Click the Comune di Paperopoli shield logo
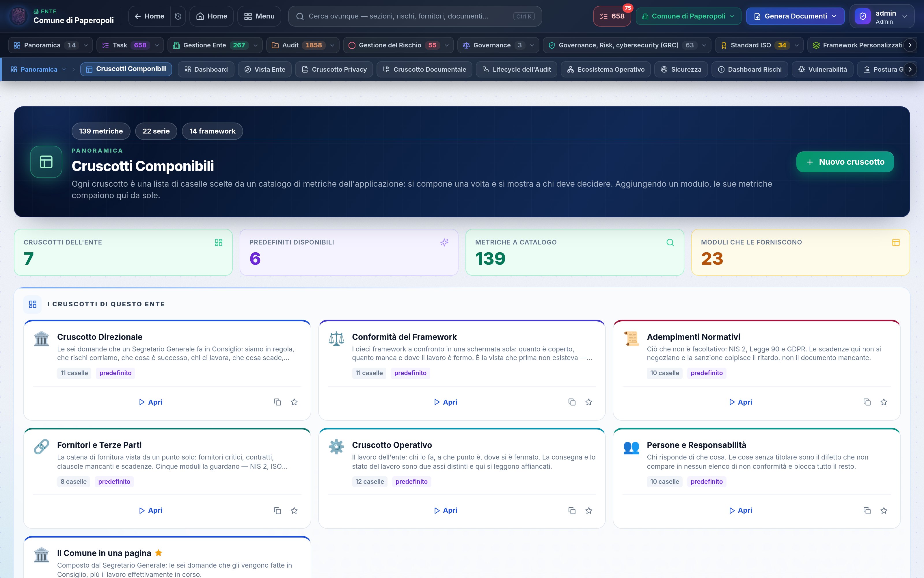 click(19, 16)
